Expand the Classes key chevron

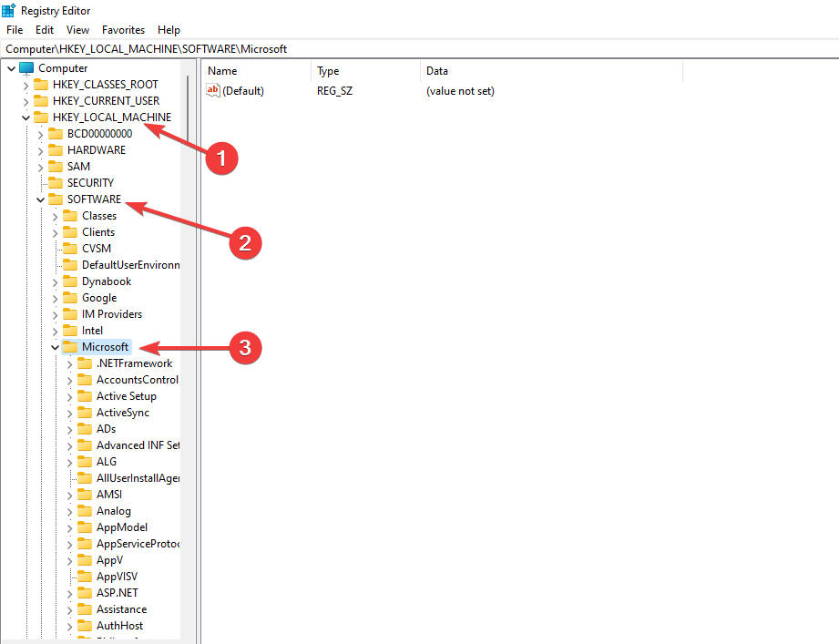55,216
